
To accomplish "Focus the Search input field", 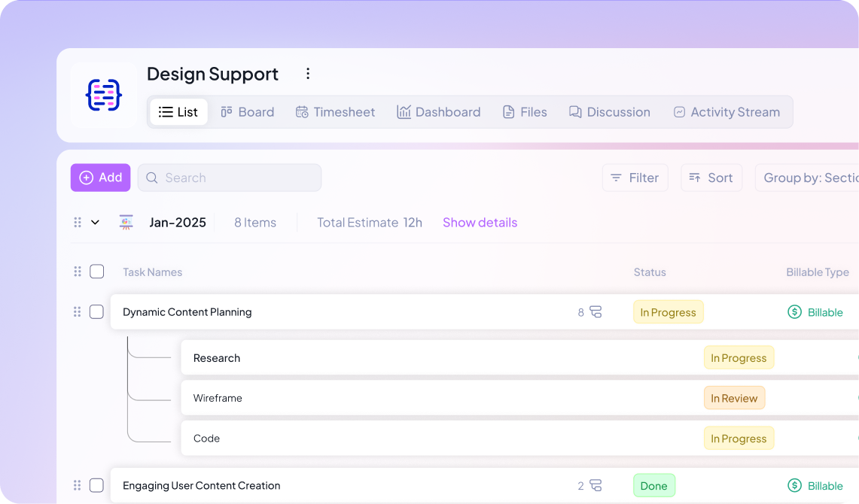I will click(230, 178).
